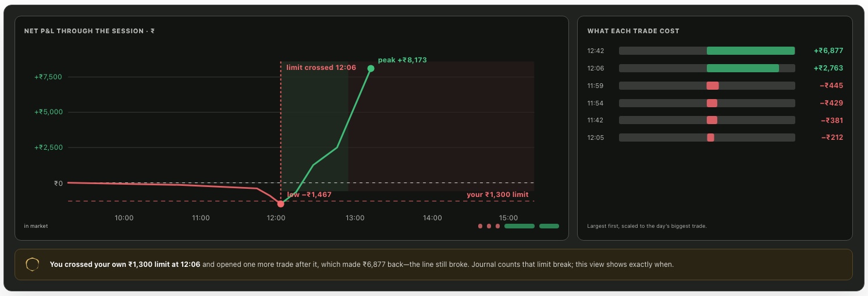The height and width of the screenshot is (296, 868).
Task: Click the '−₹445' trade value
Action: [831, 86]
